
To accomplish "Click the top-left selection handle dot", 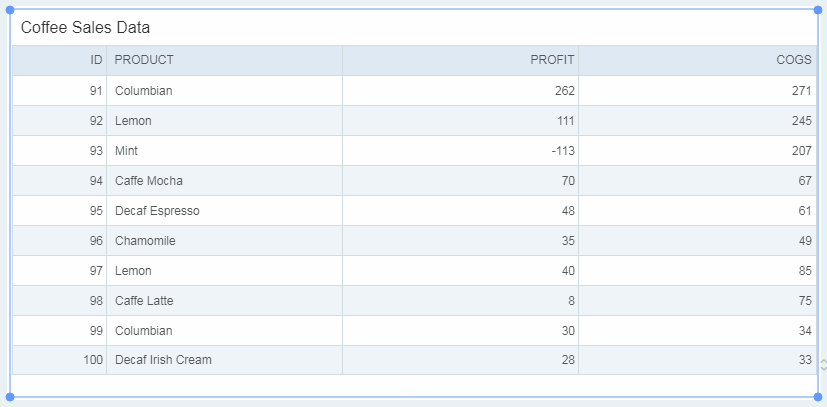I will click(9, 10).
